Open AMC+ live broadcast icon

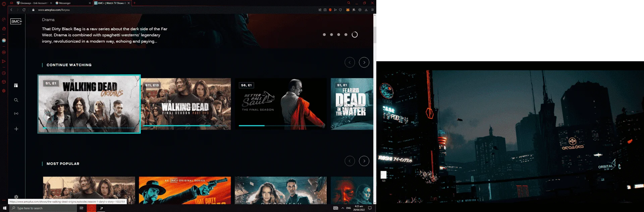(16, 113)
